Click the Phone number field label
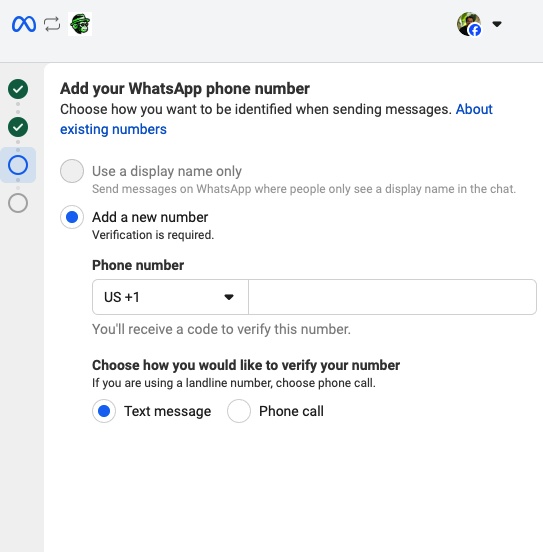Image resolution: width=543 pixels, height=552 pixels. click(138, 265)
